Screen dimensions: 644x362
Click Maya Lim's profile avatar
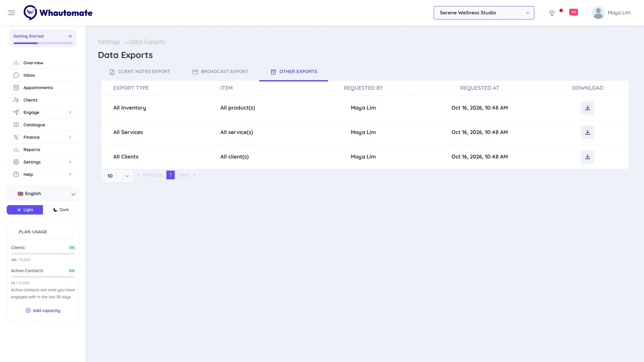pyautogui.click(x=598, y=13)
